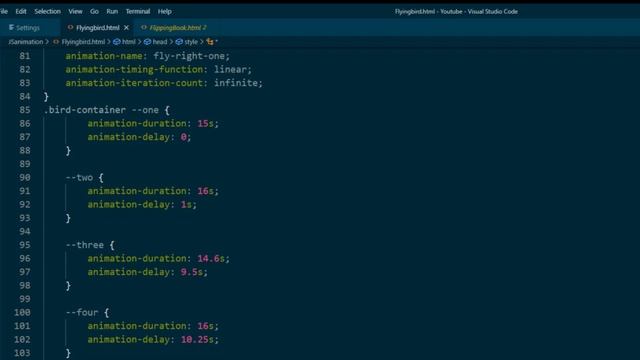Close the Flyingbird.html tab

tap(127, 28)
